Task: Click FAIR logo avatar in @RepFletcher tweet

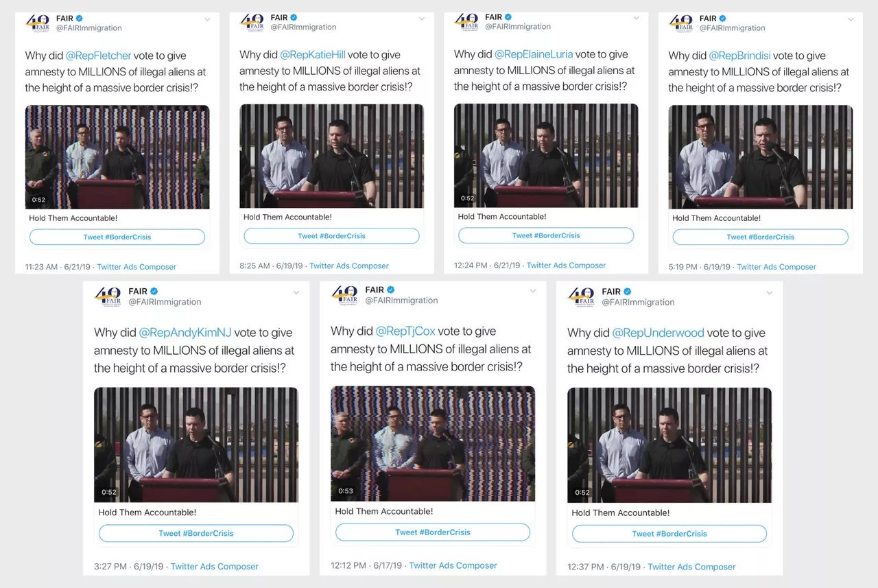Action: tap(38, 23)
